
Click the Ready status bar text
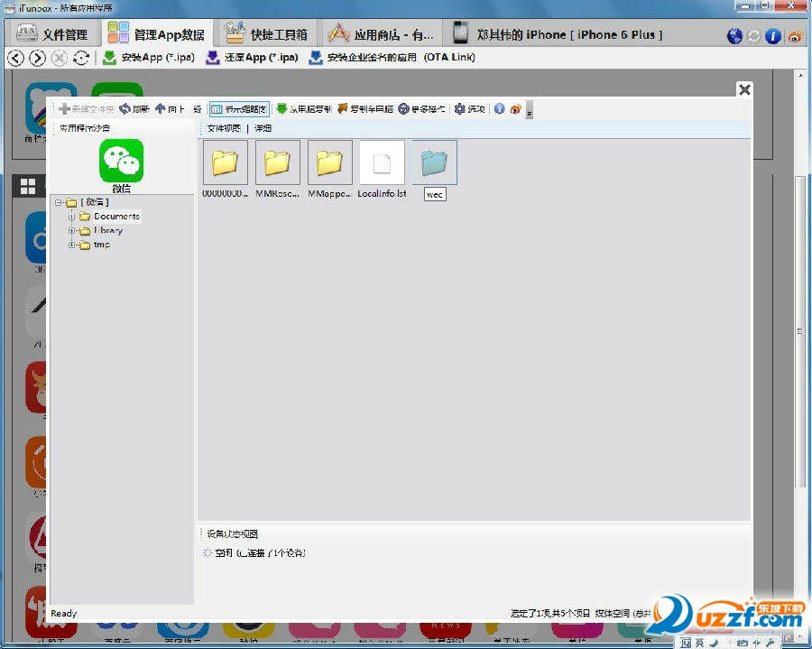64,613
